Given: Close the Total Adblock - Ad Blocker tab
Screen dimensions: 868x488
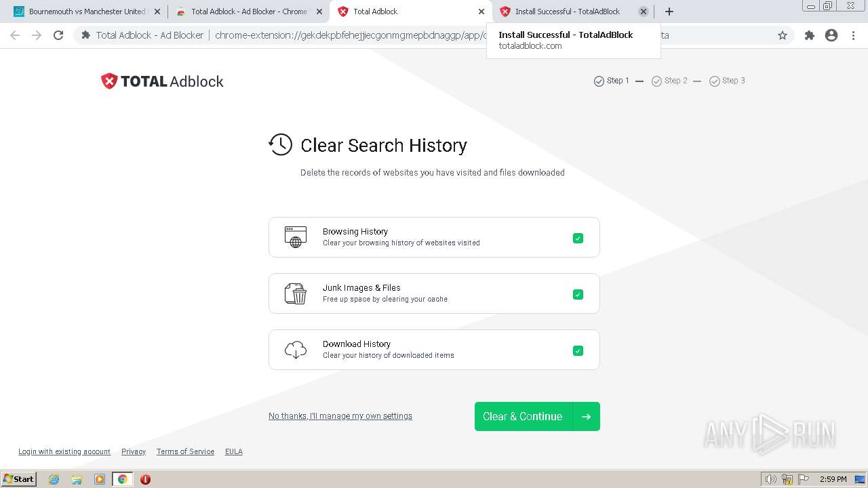Looking at the screenshot, I should [x=319, y=12].
